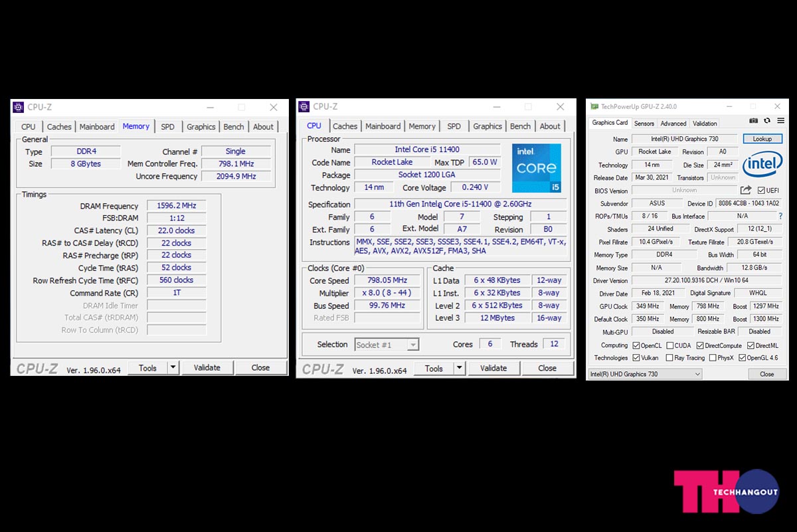
Task: Expand the Tools arrow in the Processor window
Action: coord(459,368)
